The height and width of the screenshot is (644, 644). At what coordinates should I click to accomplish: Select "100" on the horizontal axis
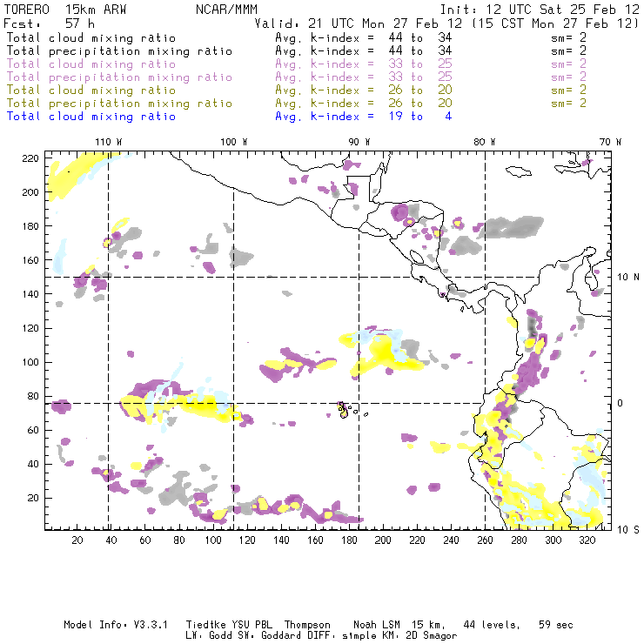pos(213,540)
